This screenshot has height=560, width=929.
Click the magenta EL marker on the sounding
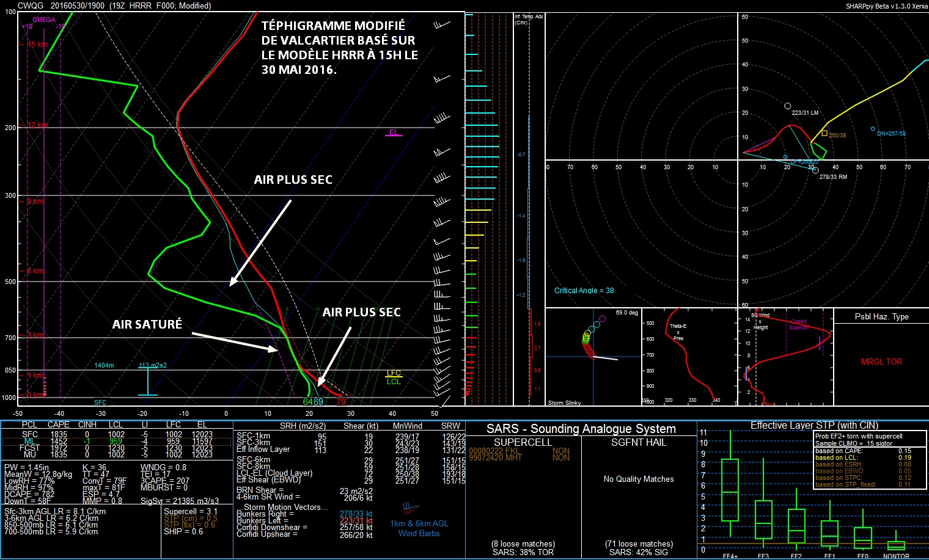(x=394, y=133)
